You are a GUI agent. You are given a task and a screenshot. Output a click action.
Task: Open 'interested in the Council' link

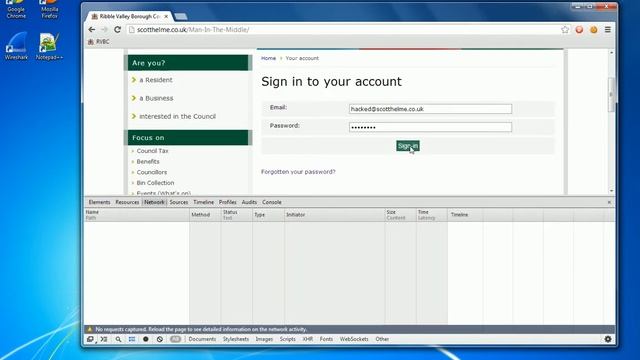(178, 116)
